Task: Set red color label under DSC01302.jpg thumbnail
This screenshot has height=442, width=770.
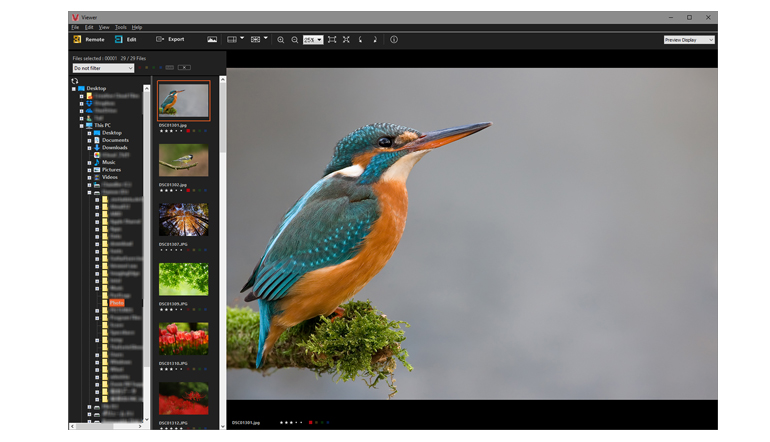Action: 187,189
